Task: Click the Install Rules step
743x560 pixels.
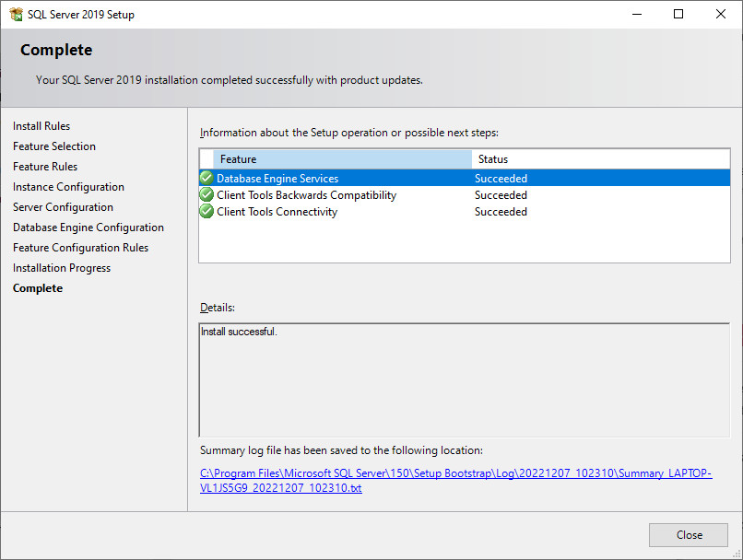Action: tap(41, 126)
